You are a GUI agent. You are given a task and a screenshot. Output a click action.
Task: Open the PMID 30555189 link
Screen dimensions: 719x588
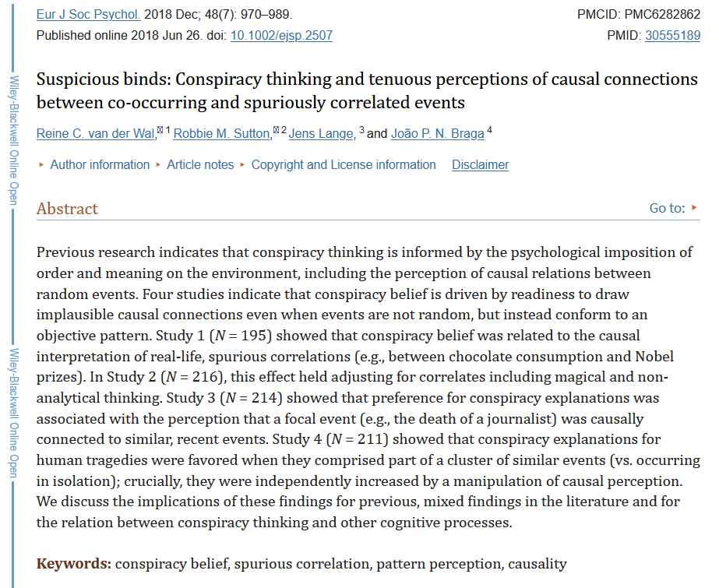click(672, 36)
